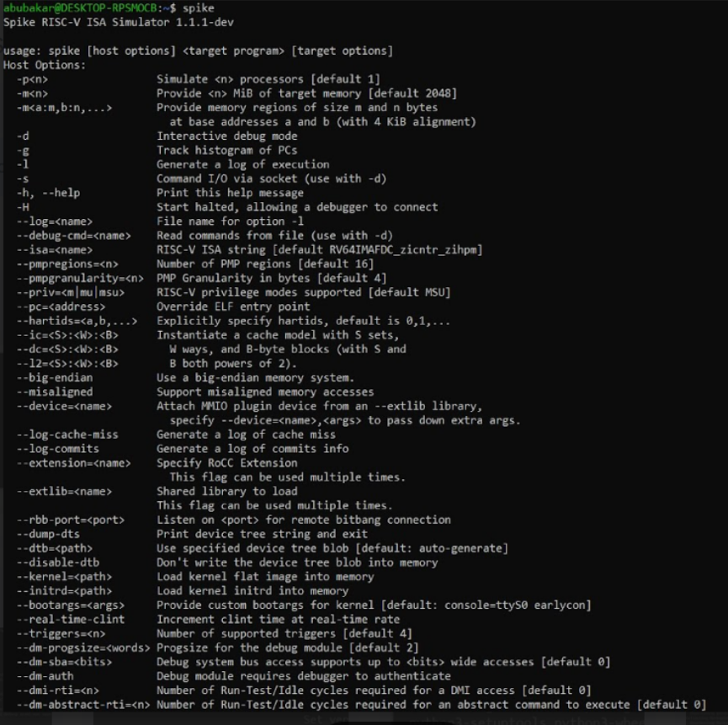Click the --extlib=<name> option
Screen dimensions: 728x725
(64, 492)
